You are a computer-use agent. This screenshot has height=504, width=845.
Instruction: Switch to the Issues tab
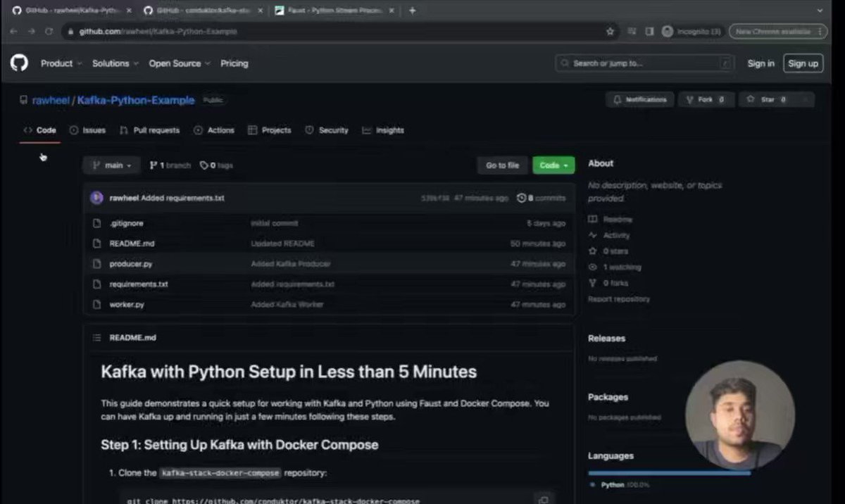click(x=87, y=130)
